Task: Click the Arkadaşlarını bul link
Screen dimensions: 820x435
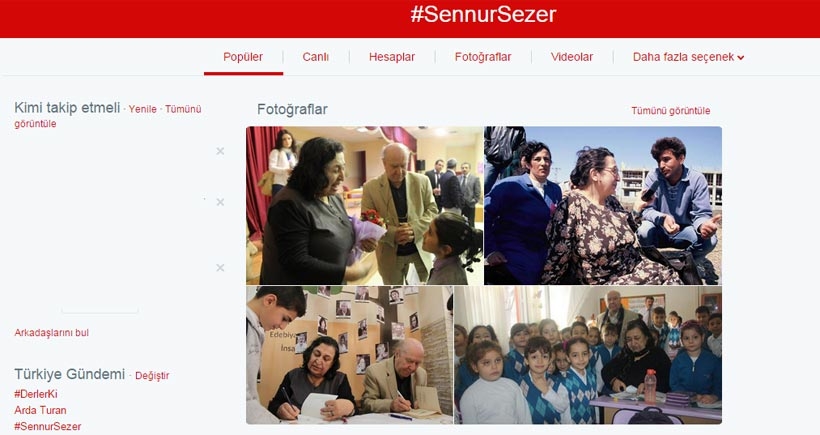Action: [51, 333]
